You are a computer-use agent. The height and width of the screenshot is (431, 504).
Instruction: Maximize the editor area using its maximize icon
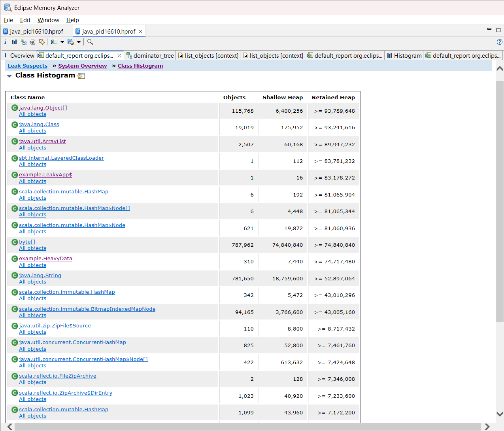coord(498,30)
